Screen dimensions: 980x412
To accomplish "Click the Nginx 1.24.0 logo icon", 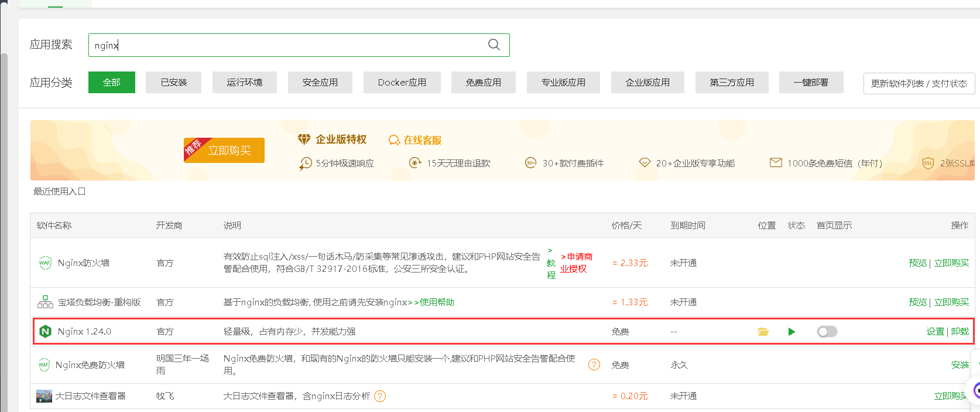I will pyautogui.click(x=45, y=332).
